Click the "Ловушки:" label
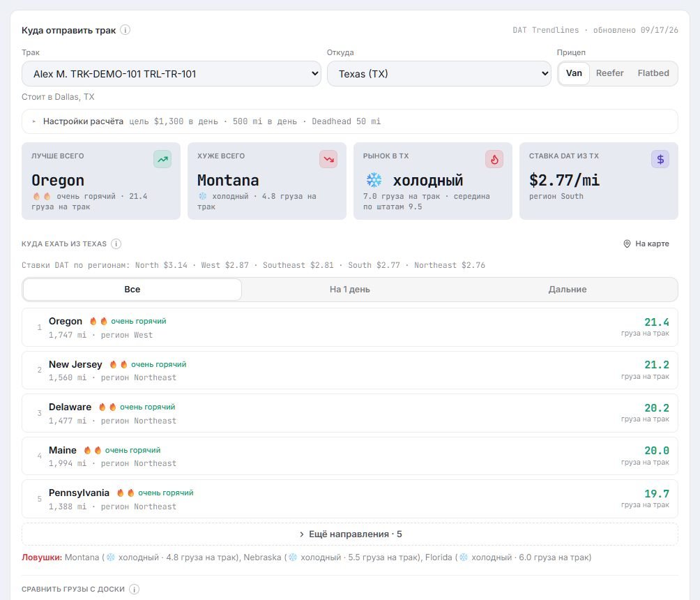700x600 pixels. tap(42, 557)
